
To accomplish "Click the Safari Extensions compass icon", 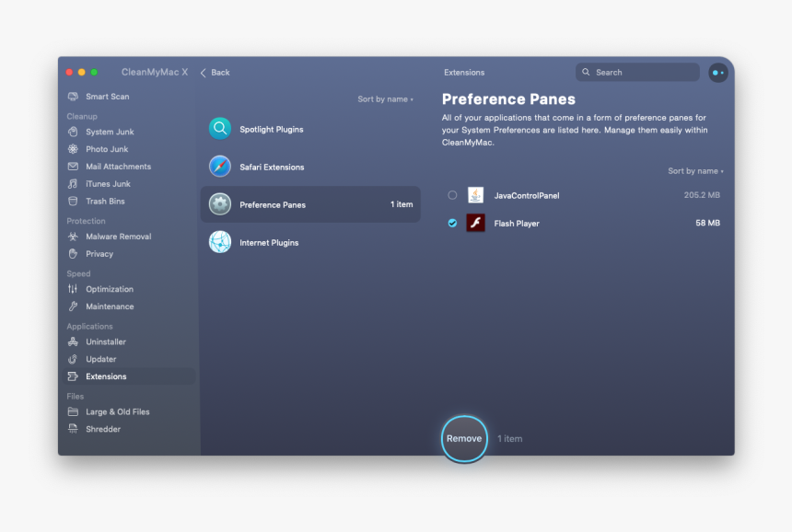I will click(x=220, y=167).
